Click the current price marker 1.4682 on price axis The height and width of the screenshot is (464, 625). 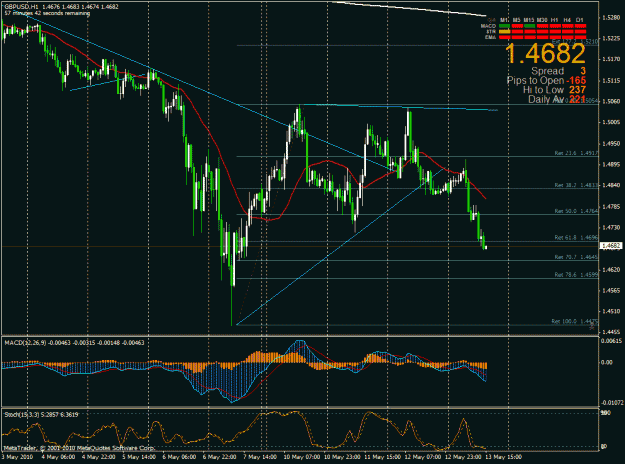pos(611,246)
